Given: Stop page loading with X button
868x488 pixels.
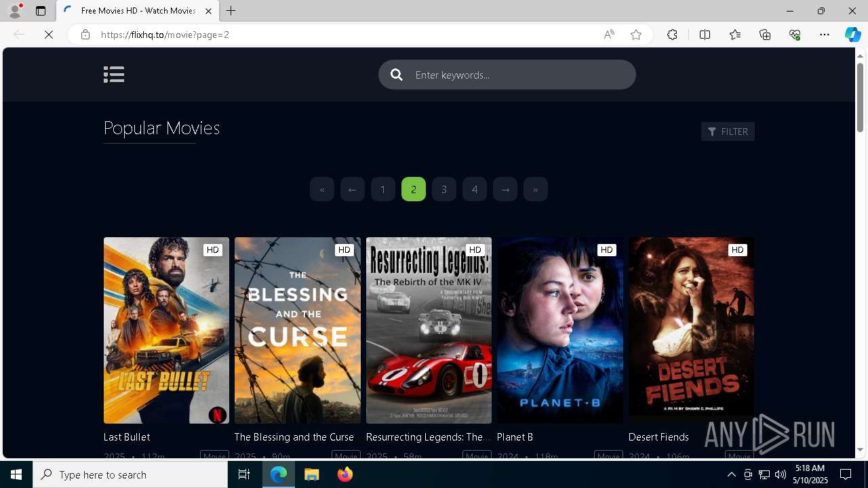Looking at the screenshot, I should pos(49,35).
